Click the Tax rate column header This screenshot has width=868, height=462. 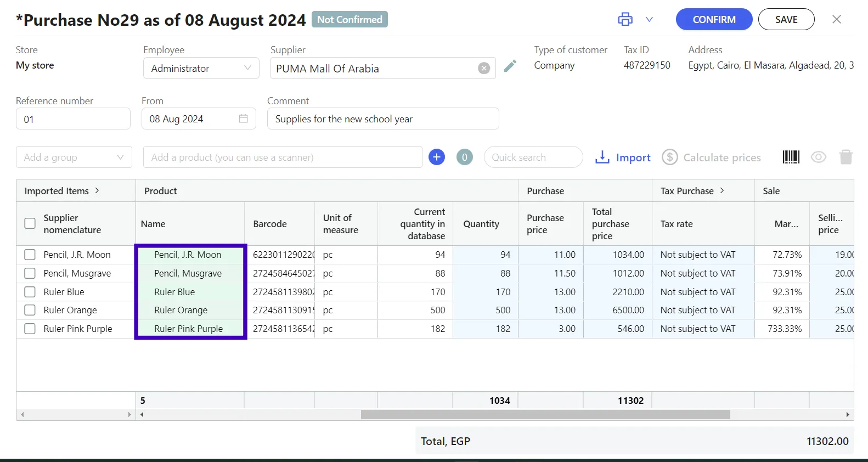(703, 224)
